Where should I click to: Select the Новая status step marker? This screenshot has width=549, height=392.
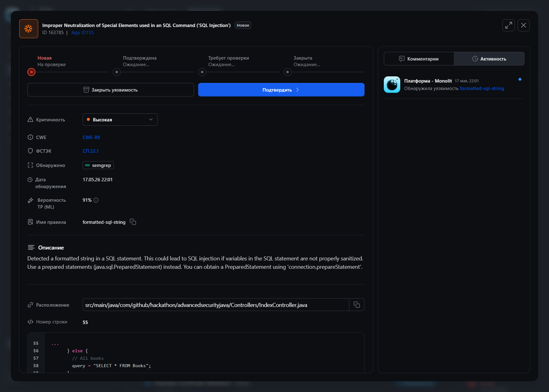31,72
